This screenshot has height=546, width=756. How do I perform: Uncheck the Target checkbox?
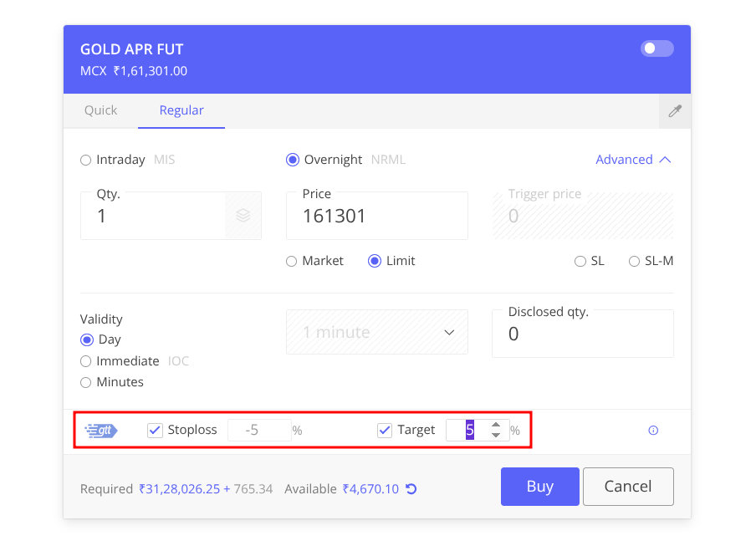point(385,430)
